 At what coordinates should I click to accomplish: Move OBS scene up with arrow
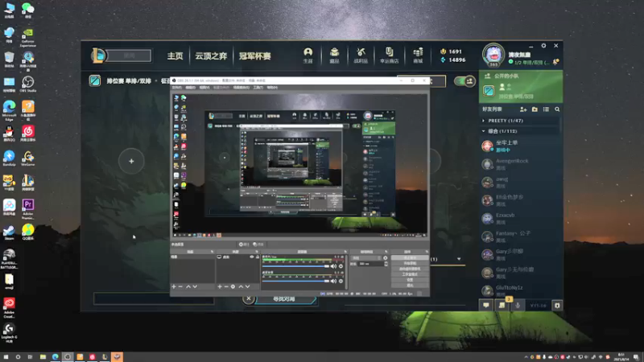click(x=188, y=286)
